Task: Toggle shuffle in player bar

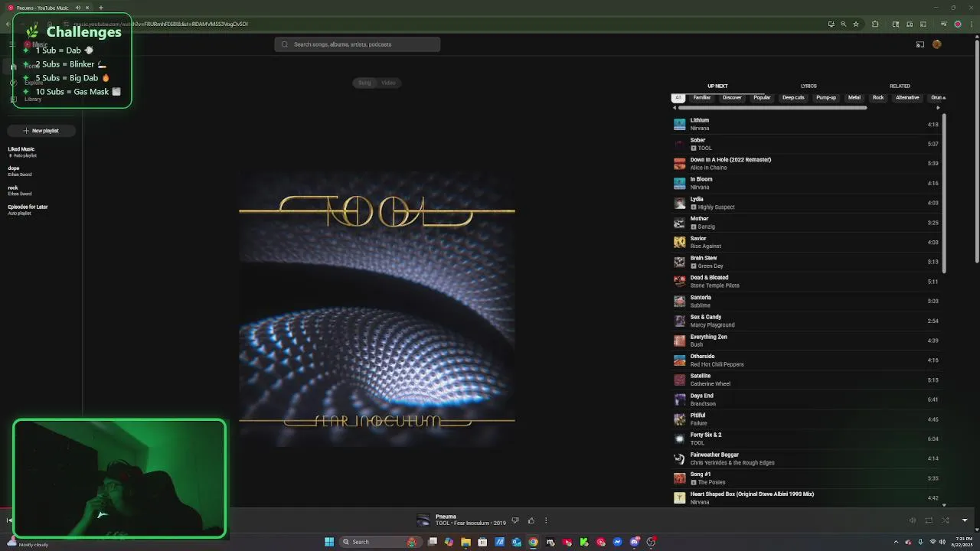Action: pos(946,520)
